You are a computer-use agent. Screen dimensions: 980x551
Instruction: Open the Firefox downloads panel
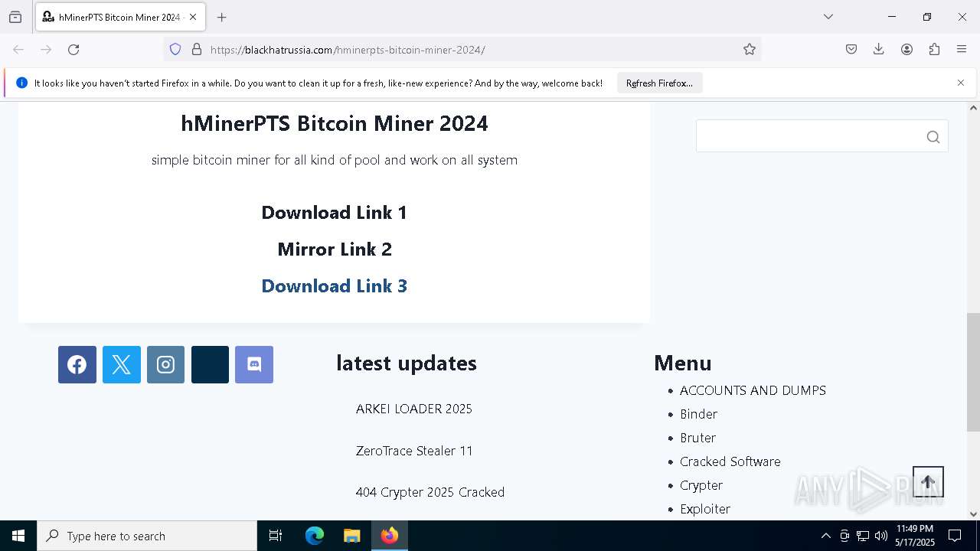tap(879, 50)
